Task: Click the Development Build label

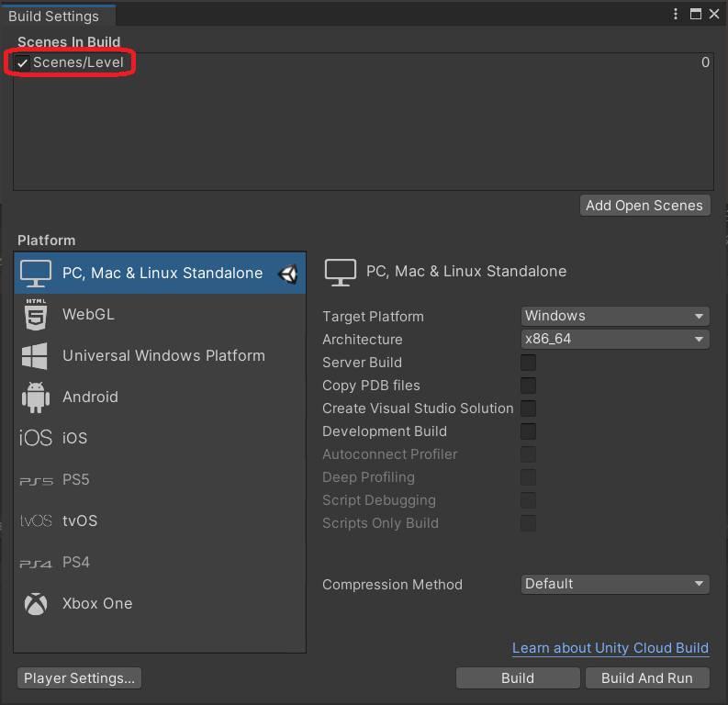Action: (x=385, y=431)
